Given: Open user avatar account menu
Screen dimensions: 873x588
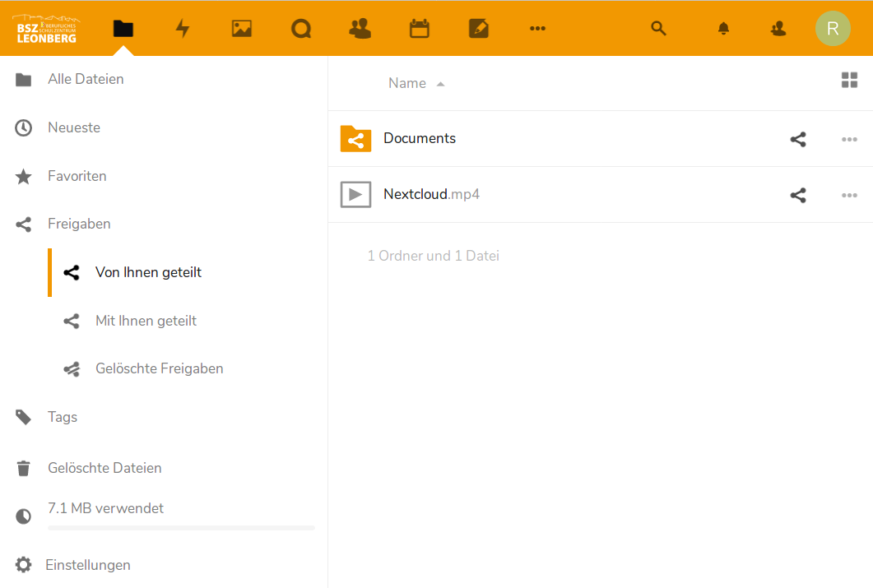Looking at the screenshot, I should point(832,29).
